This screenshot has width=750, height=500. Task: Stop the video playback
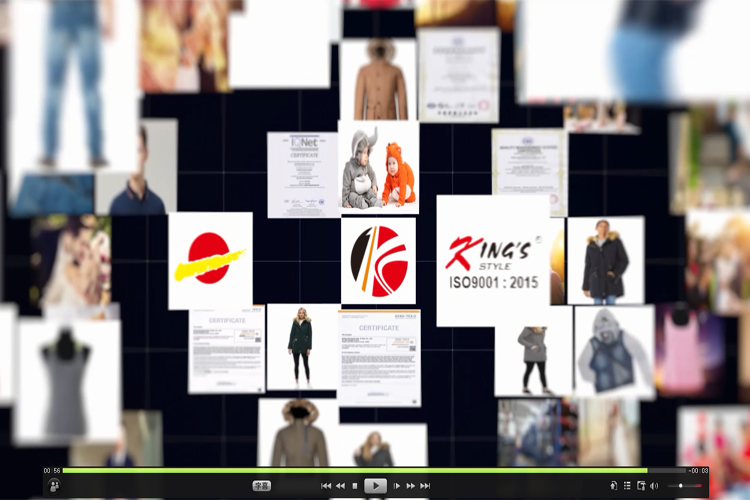[354, 486]
